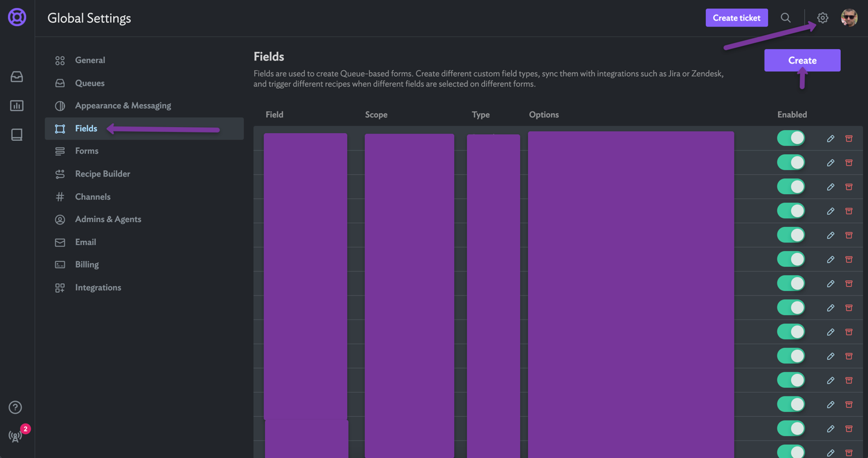Click the Scope column header
The image size is (868, 458).
tap(376, 114)
